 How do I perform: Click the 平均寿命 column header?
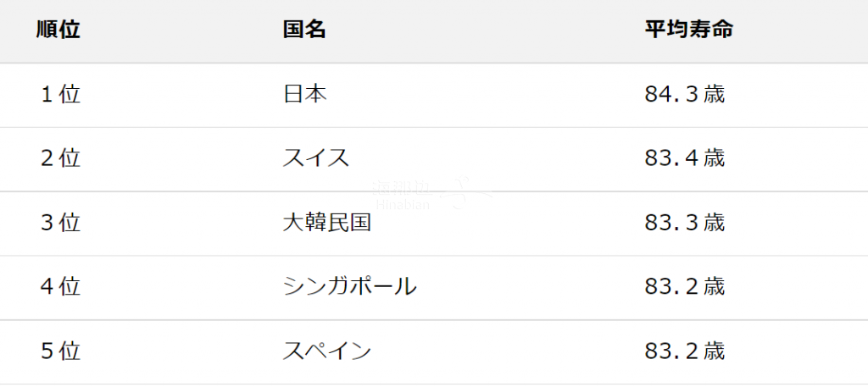[x=689, y=30]
